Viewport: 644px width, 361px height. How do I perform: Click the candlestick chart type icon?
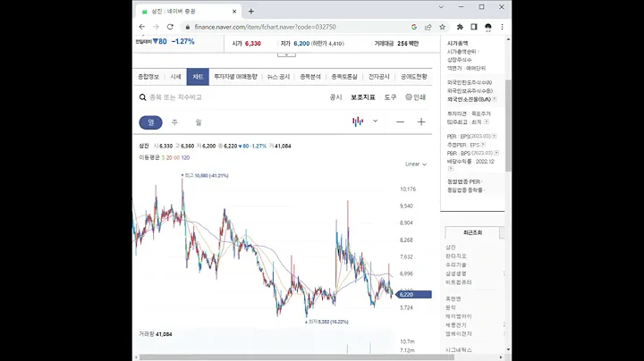pyautogui.click(x=358, y=122)
